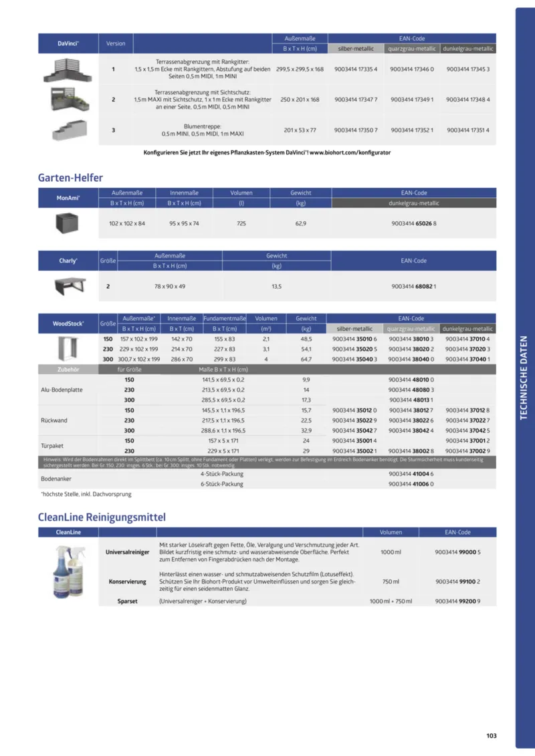This screenshot has width=535, height=756.
Task: Click the Zubehör subheader in WoodStock table
Action: (x=68, y=368)
